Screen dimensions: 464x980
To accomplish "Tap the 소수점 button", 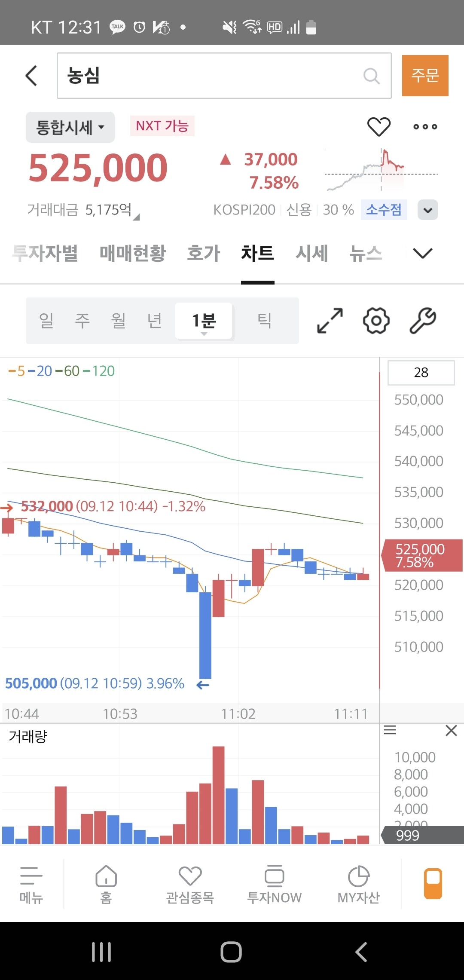I will (x=384, y=210).
